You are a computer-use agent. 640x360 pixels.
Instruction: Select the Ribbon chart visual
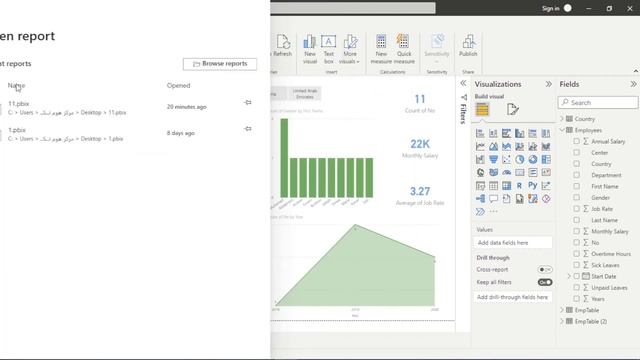546,146
